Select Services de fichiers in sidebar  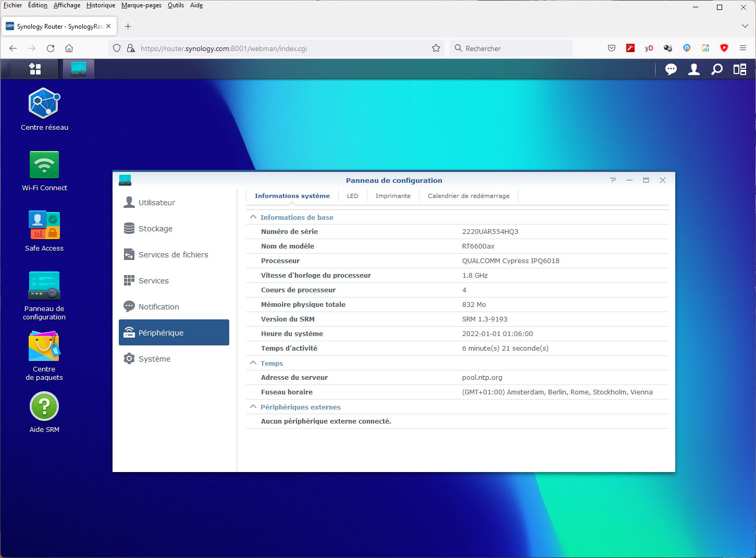[x=173, y=255]
